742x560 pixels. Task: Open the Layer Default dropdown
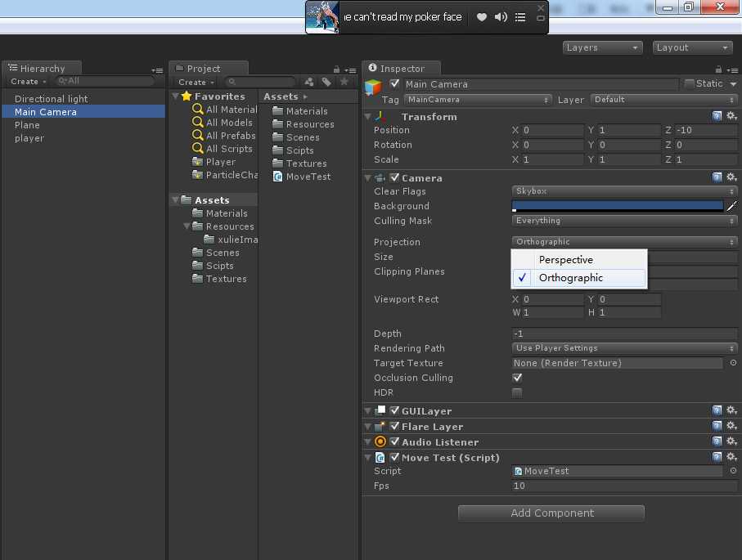click(664, 100)
